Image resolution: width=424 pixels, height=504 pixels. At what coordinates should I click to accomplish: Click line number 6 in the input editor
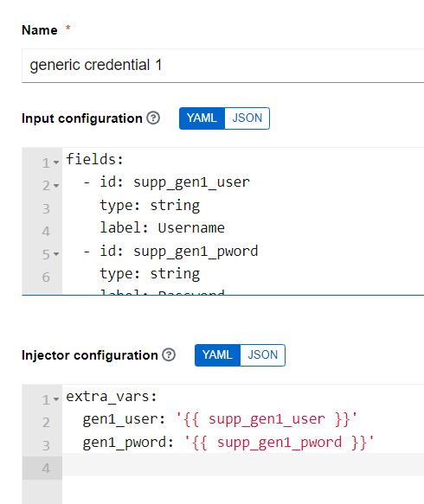point(46,278)
